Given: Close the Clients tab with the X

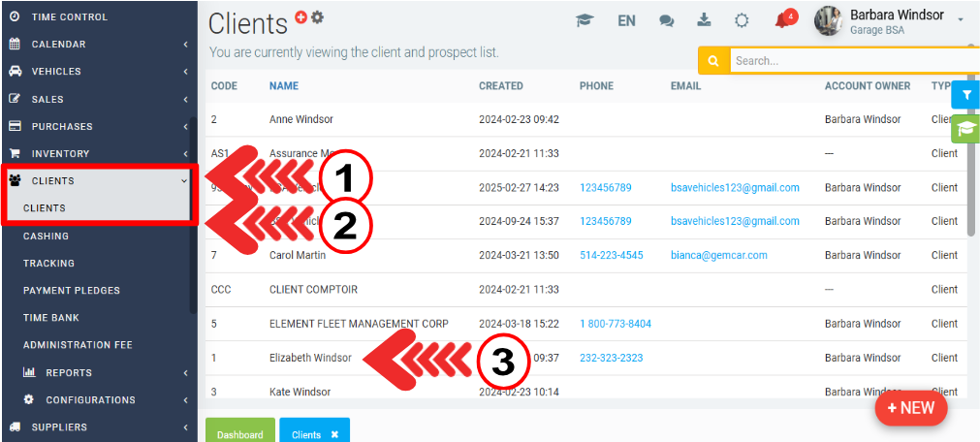Looking at the screenshot, I should [x=334, y=434].
